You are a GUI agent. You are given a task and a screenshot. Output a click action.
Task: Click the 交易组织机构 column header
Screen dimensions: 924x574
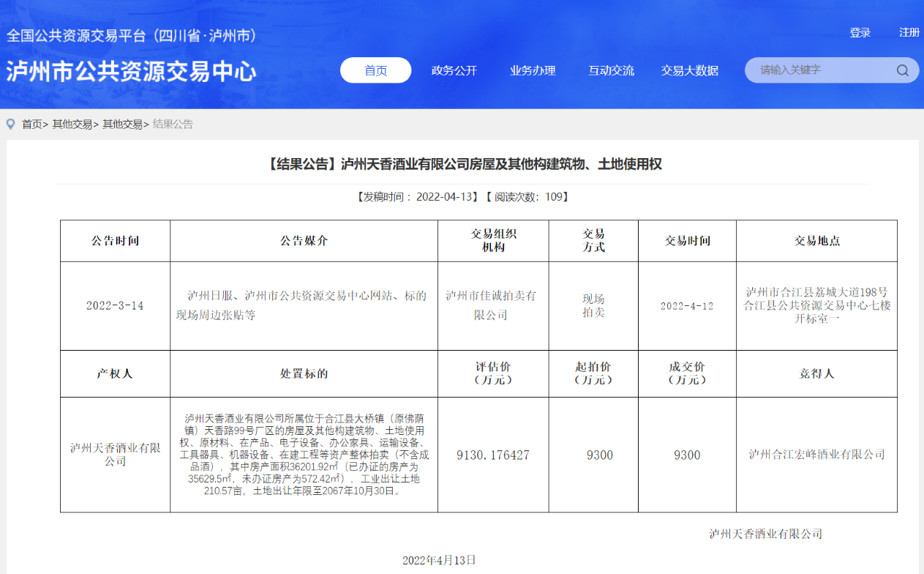[494, 241]
